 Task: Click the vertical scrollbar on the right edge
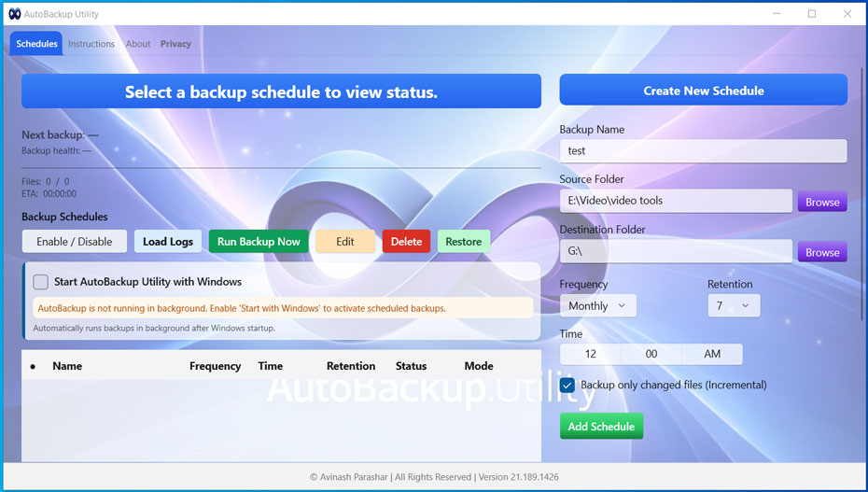tap(861, 193)
